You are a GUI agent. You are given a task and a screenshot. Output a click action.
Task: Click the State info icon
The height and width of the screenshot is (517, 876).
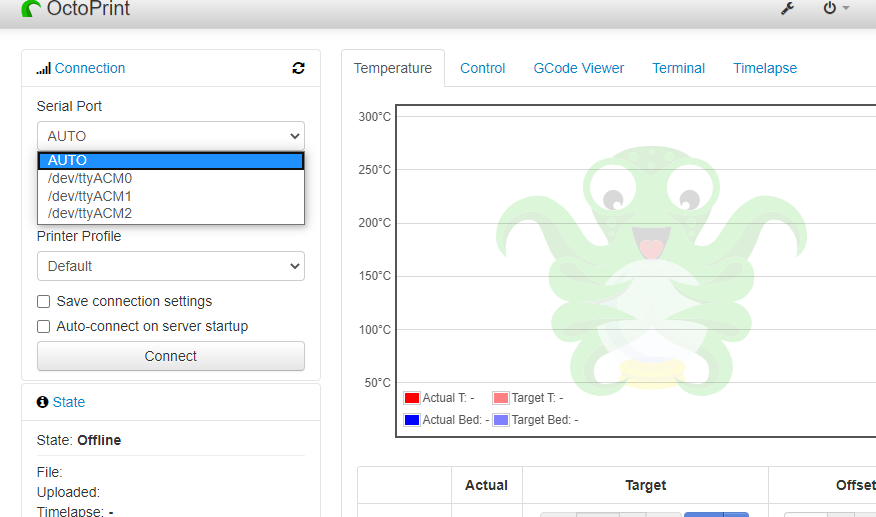[x=42, y=402]
